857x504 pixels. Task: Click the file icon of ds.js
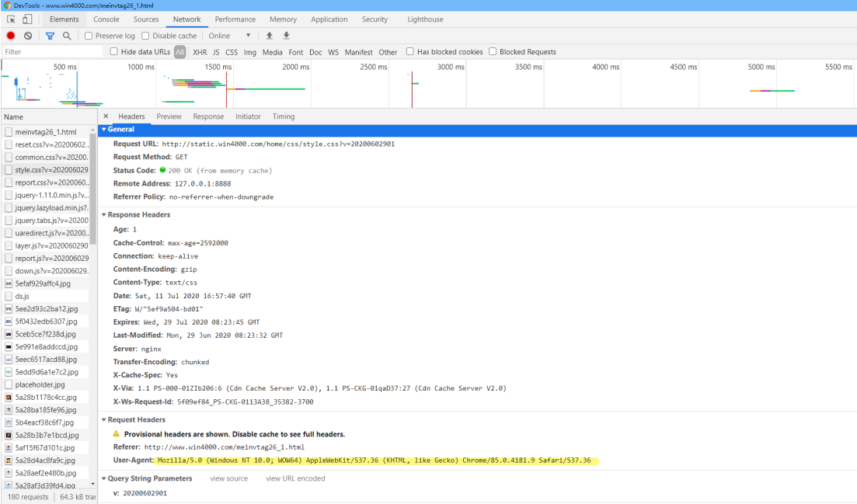tap(9, 296)
